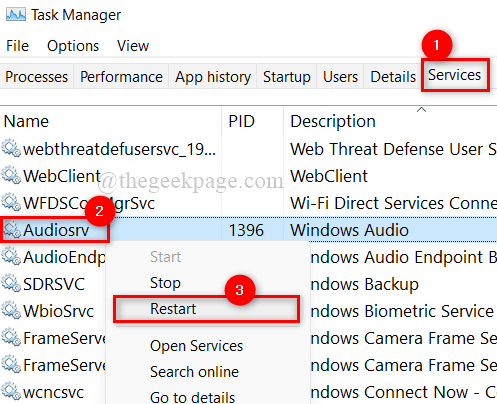Click the gear icon beside AudioEndp service
Viewport: 497px width, 404px height.
(x=11, y=256)
